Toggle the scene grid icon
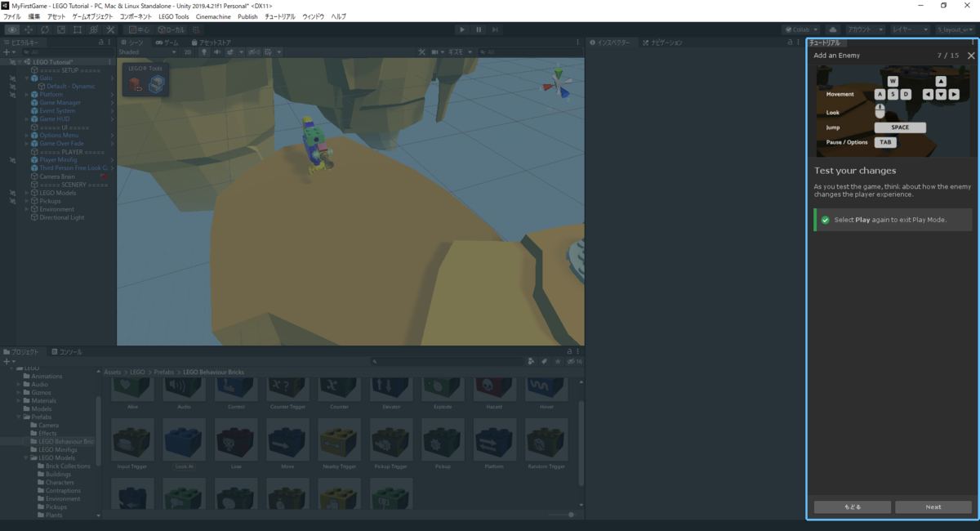The height and width of the screenshot is (531, 980). pyautogui.click(x=269, y=51)
